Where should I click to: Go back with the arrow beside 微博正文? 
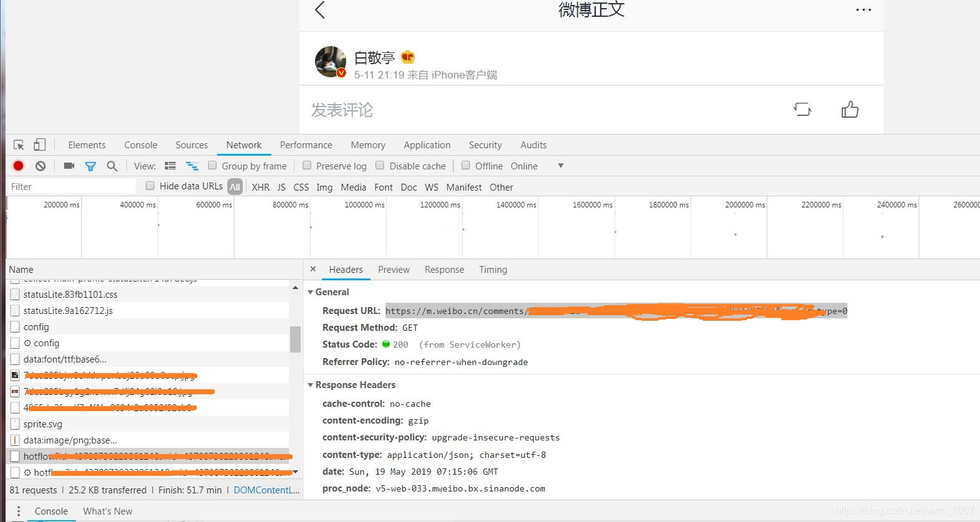point(320,10)
